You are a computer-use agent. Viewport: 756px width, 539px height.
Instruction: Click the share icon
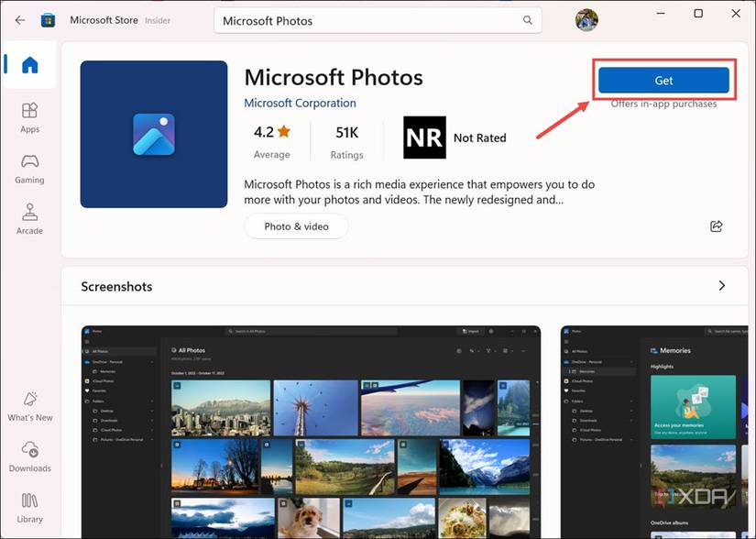pyautogui.click(x=717, y=226)
